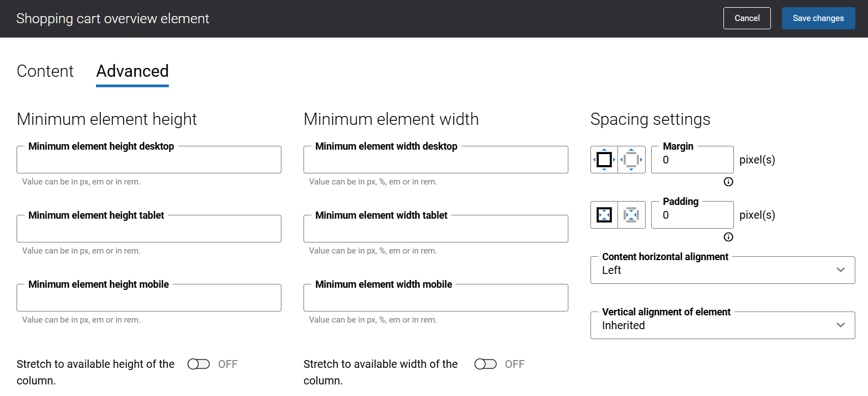Click Minimum element height mobile field
This screenshot has width=868, height=396.
pyautogui.click(x=149, y=298)
